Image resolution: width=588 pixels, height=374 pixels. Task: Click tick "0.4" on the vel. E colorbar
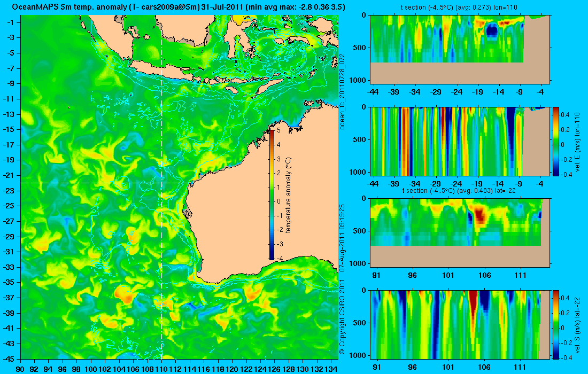coord(565,114)
